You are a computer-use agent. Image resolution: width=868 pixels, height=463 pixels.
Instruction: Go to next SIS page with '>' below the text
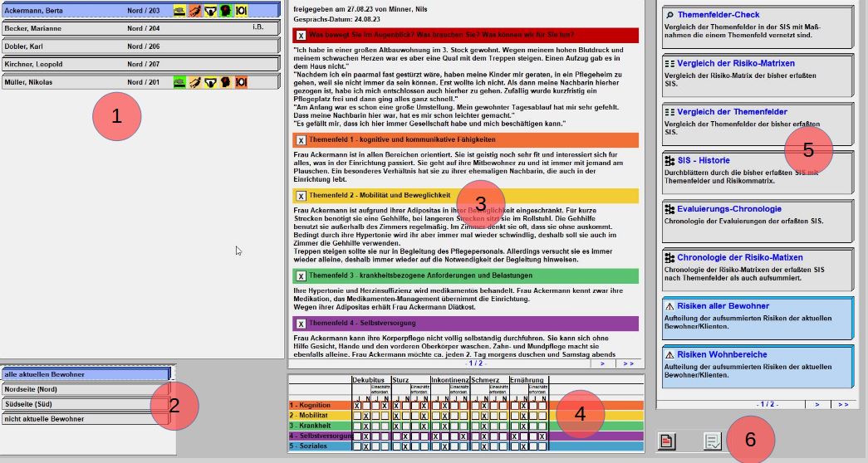602,363
